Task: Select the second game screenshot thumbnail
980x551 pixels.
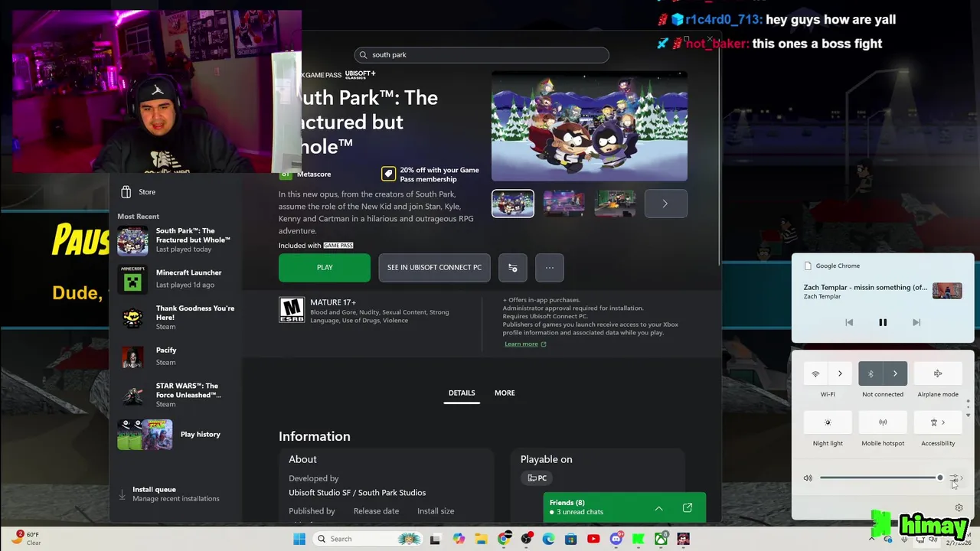Action: pyautogui.click(x=564, y=204)
